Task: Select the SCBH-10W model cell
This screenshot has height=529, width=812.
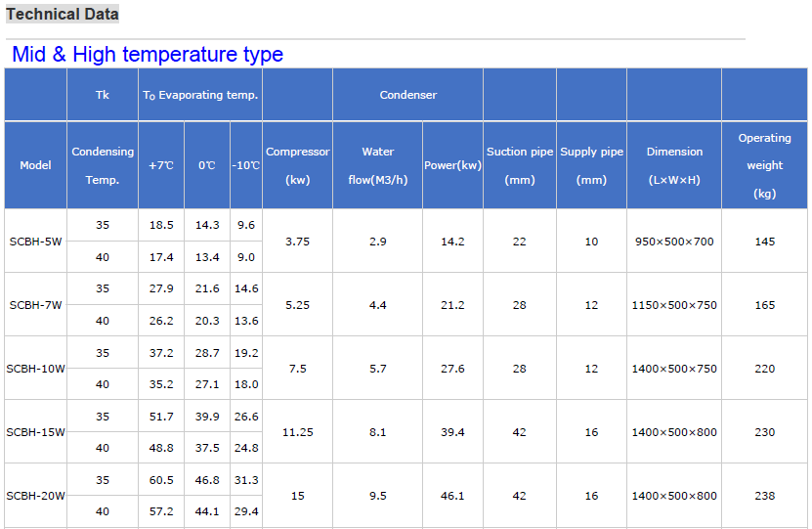Action: tap(36, 369)
